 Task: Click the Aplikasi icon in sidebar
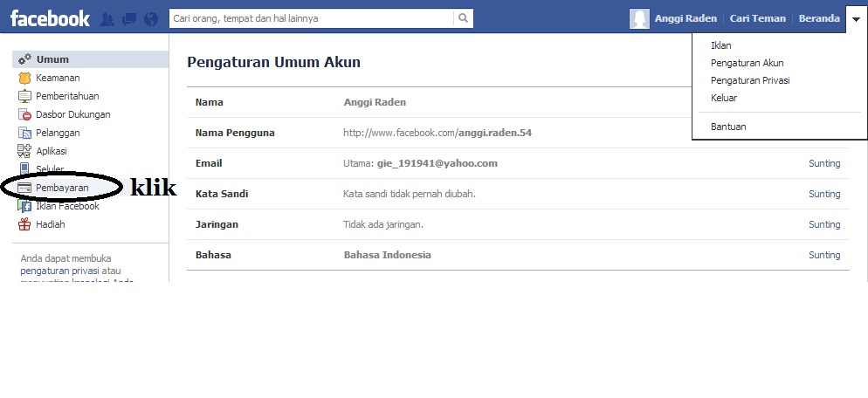[24, 151]
